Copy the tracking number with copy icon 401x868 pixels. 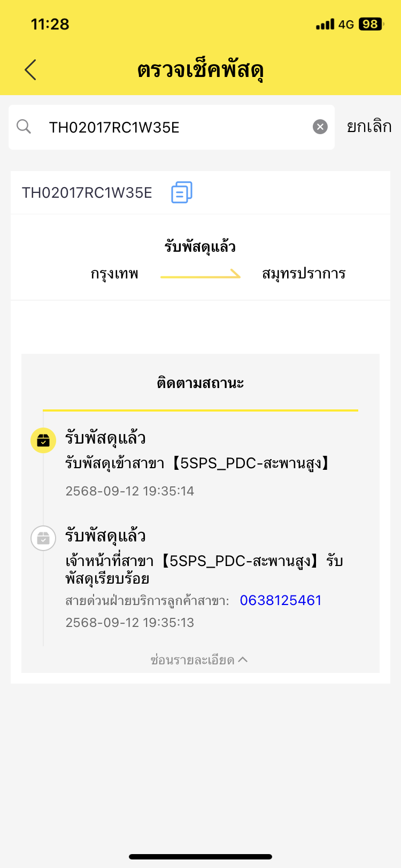182,192
